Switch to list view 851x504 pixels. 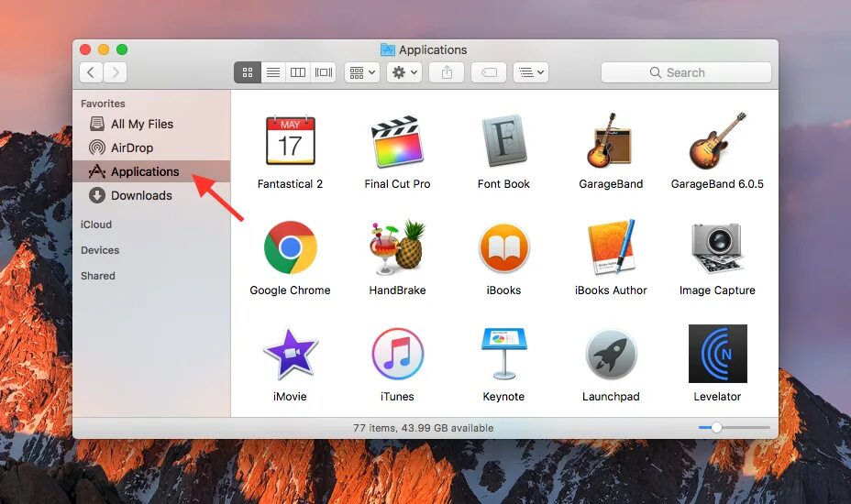[x=273, y=72]
